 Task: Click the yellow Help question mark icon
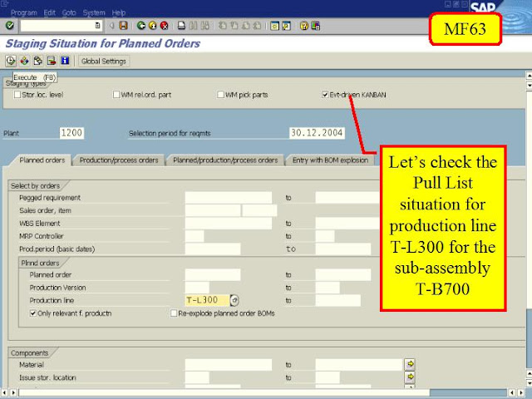click(304, 26)
